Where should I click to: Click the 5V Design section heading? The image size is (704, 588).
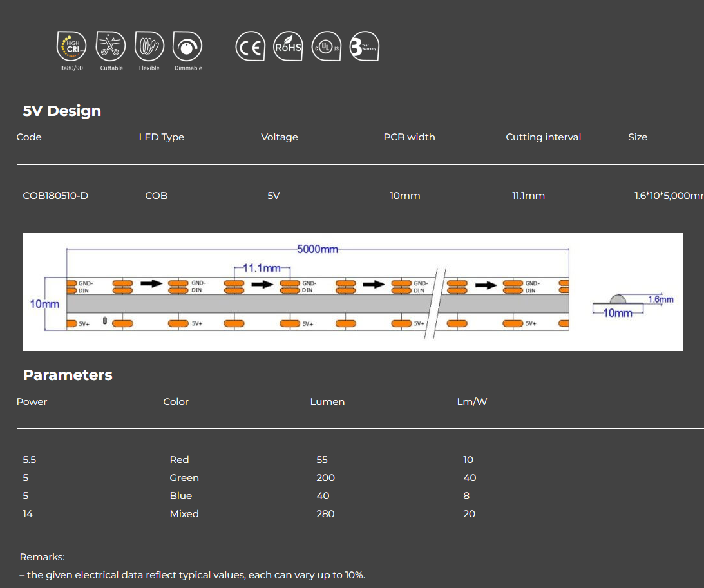tap(62, 111)
